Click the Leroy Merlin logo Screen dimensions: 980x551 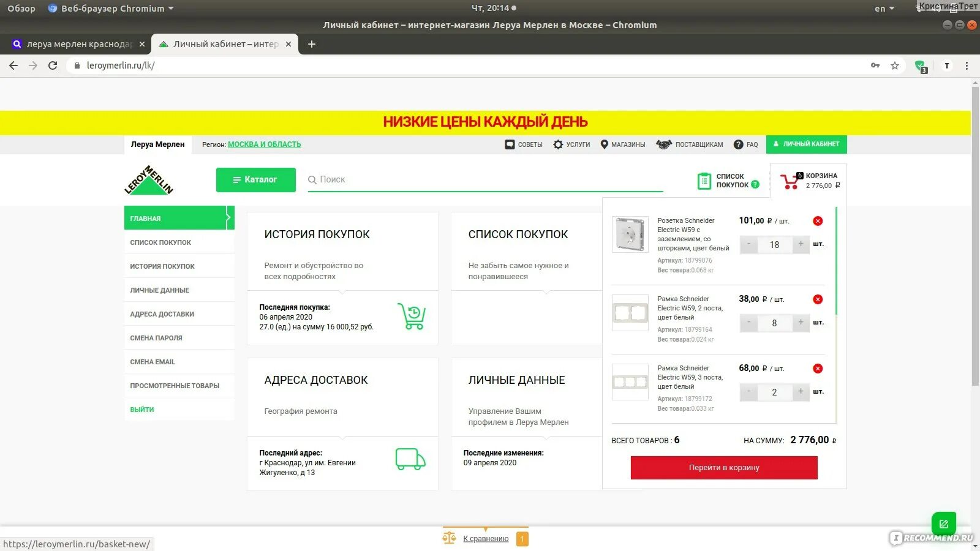[149, 180]
